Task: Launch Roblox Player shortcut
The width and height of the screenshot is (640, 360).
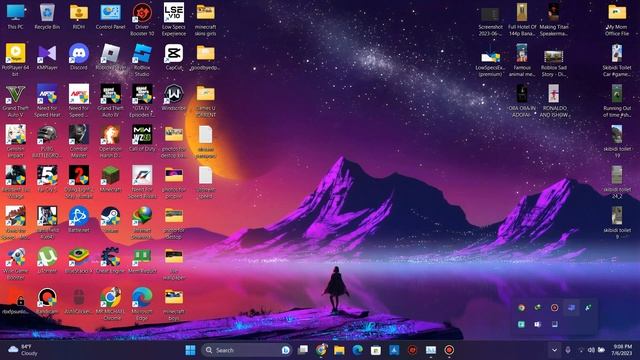Action: coord(110,57)
